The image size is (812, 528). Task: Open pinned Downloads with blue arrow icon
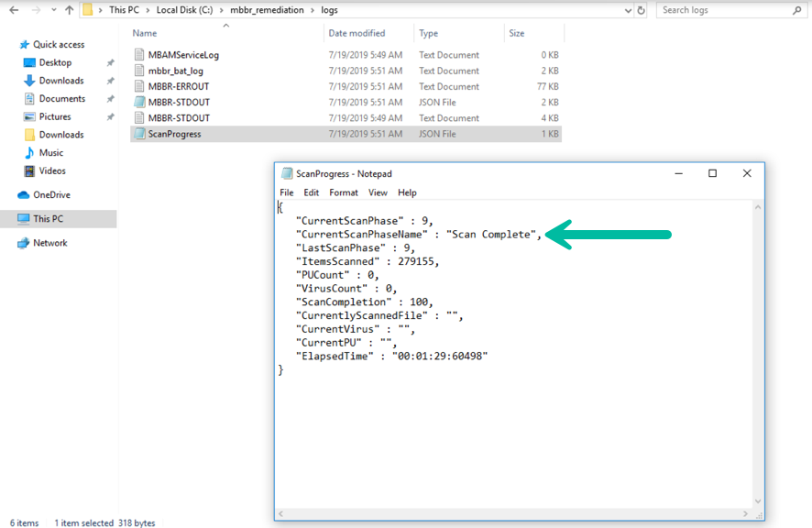[x=61, y=81]
